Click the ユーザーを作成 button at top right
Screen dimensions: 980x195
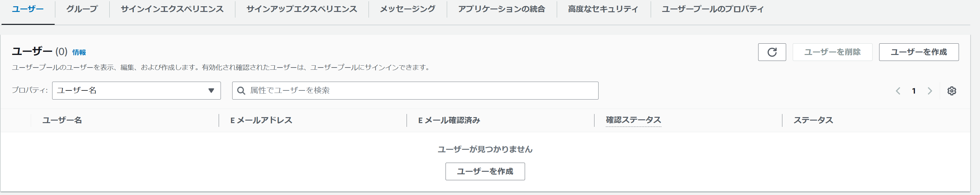[919, 52]
